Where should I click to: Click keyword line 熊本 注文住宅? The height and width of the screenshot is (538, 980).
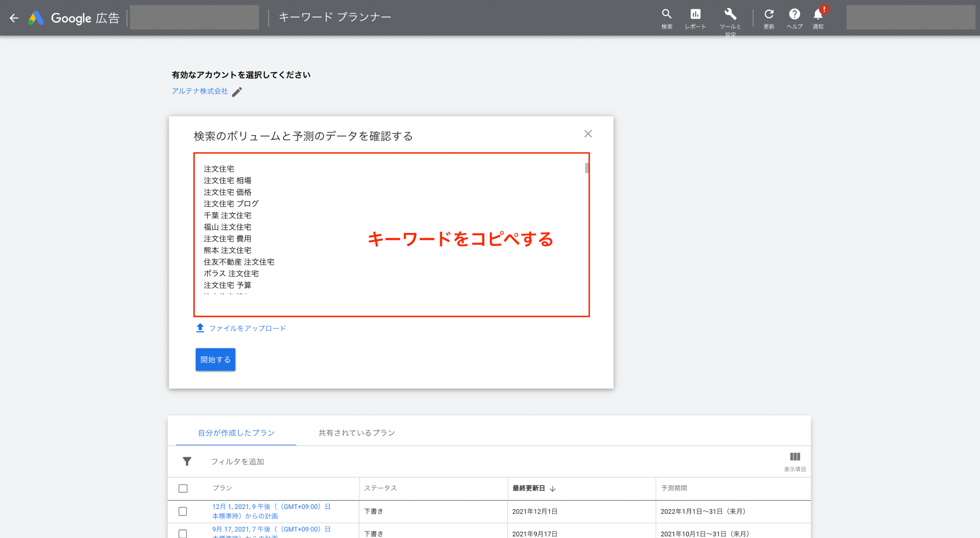pos(227,250)
